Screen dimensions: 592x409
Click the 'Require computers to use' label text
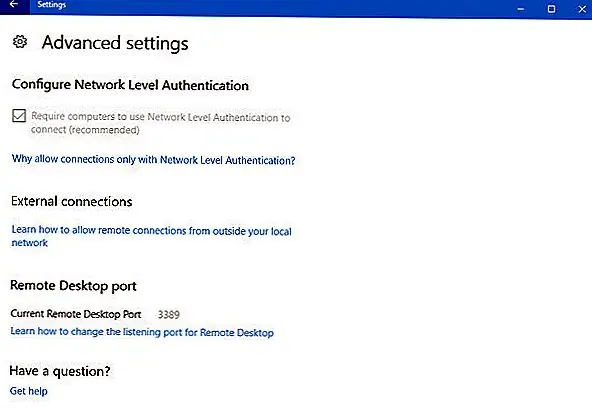(88, 116)
